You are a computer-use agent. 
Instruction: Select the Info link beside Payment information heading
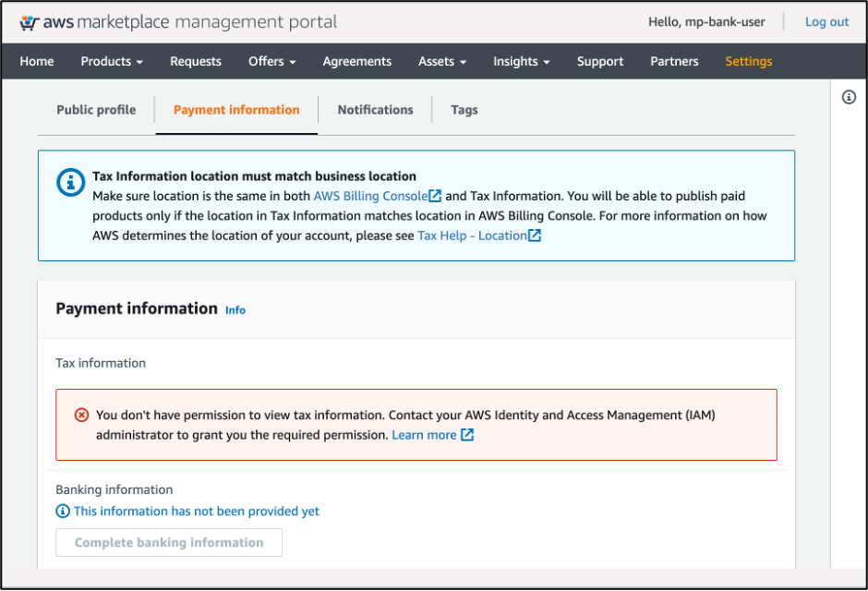point(235,310)
